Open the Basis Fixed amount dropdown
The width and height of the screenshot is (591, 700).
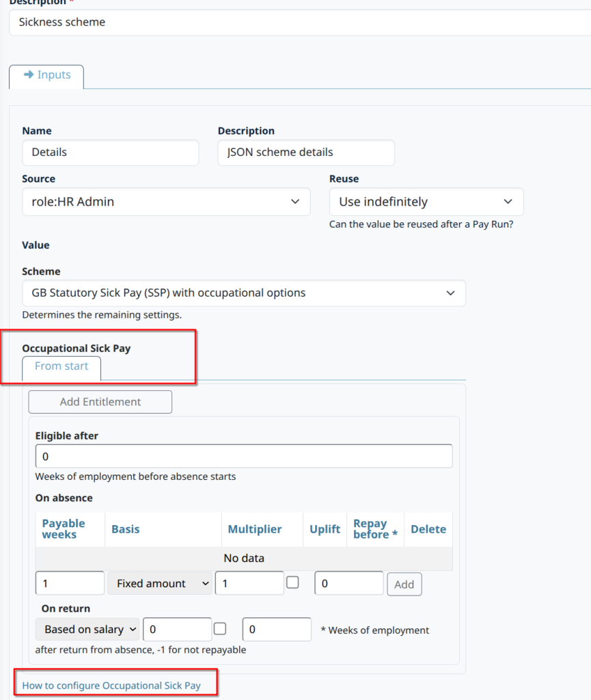(160, 584)
